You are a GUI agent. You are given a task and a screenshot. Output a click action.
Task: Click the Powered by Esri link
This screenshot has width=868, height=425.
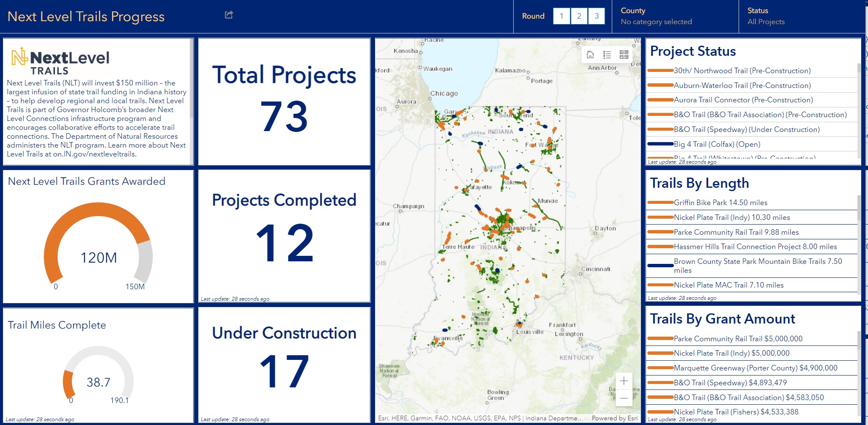click(614, 418)
